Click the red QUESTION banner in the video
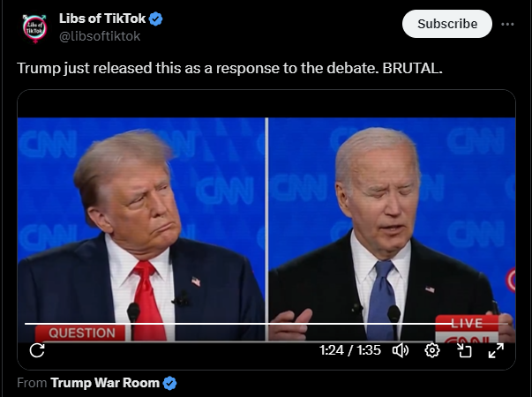The width and height of the screenshot is (532, 397). pyautogui.click(x=81, y=333)
